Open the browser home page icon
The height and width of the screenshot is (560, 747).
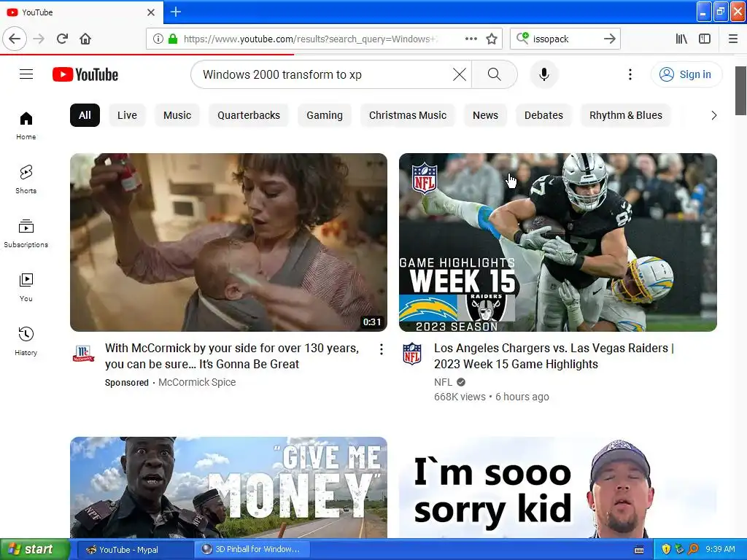[85, 39]
